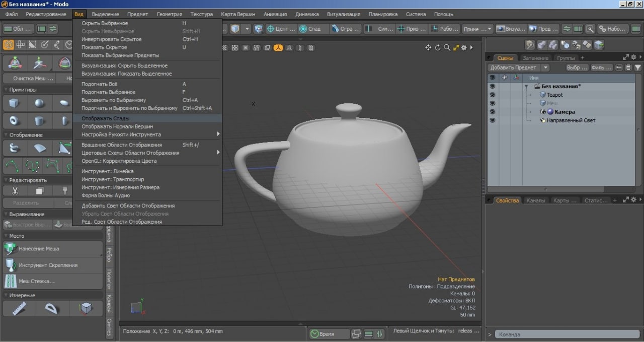Screen dimensions: 644x342
Task: Hide the Teapot item via eye icon
Action: [x=493, y=95]
